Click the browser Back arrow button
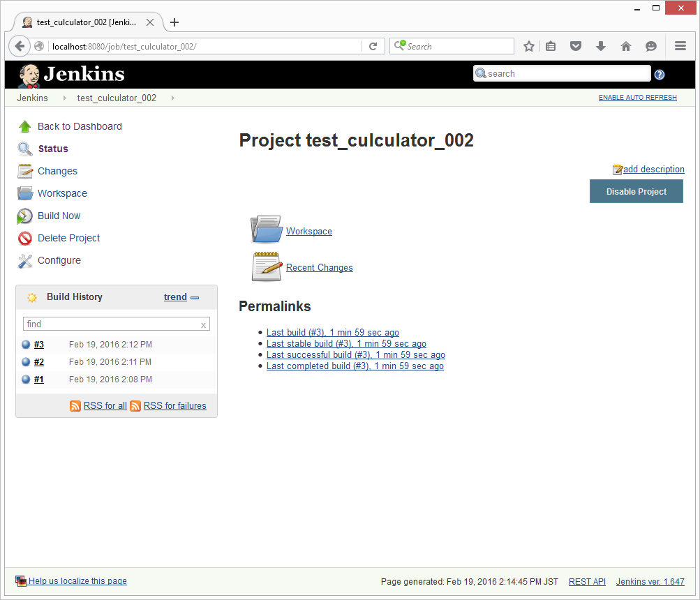Screen dimensions: 700x600 coord(20,46)
